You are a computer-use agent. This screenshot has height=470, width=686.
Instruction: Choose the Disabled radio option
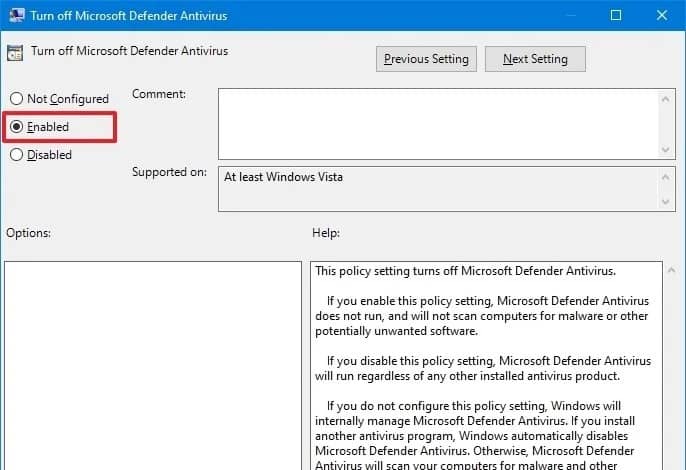(41, 155)
